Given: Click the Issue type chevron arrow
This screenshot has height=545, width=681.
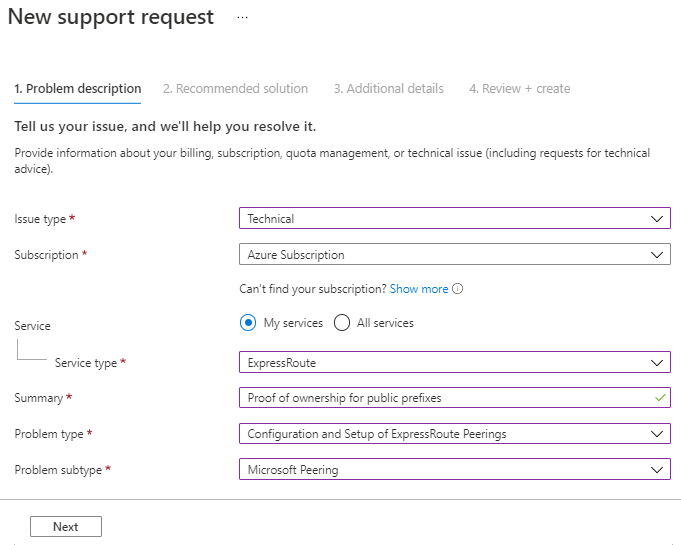Looking at the screenshot, I should coord(657,218).
